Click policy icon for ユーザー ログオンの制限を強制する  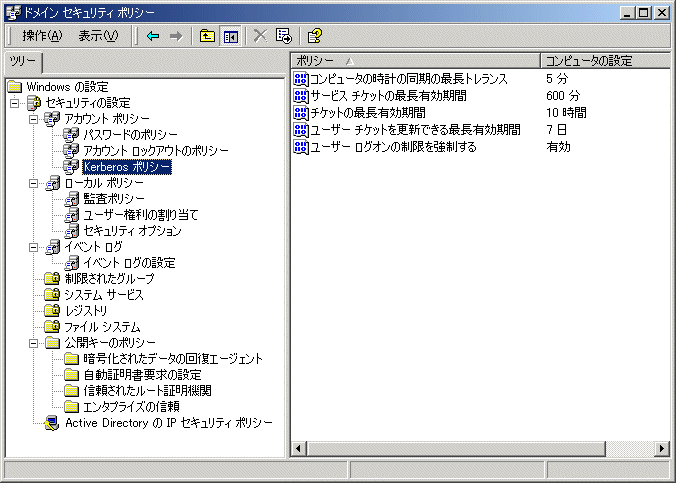[x=300, y=147]
